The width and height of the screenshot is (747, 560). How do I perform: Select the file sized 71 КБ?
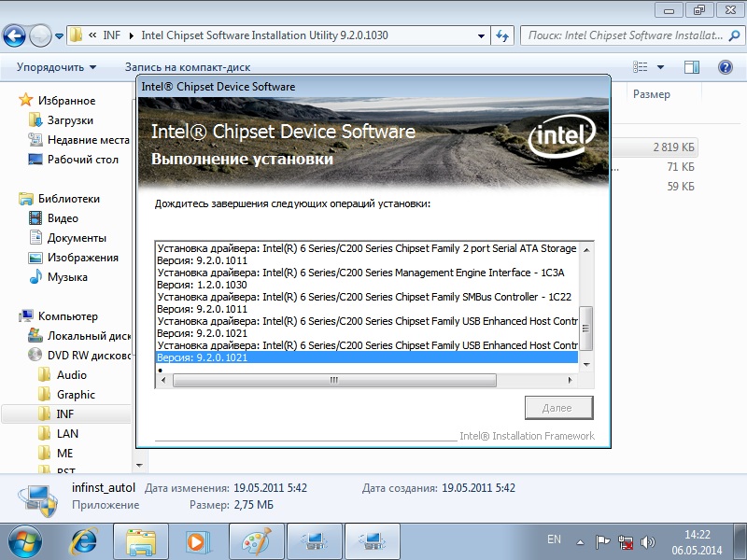(681, 167)
